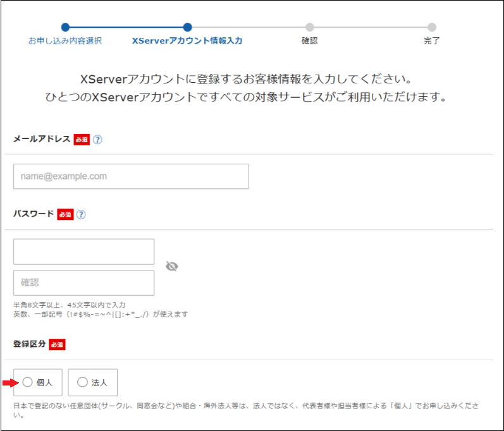Toggle password visibility eye icon

pyautogui.click(x=171, y=266)
